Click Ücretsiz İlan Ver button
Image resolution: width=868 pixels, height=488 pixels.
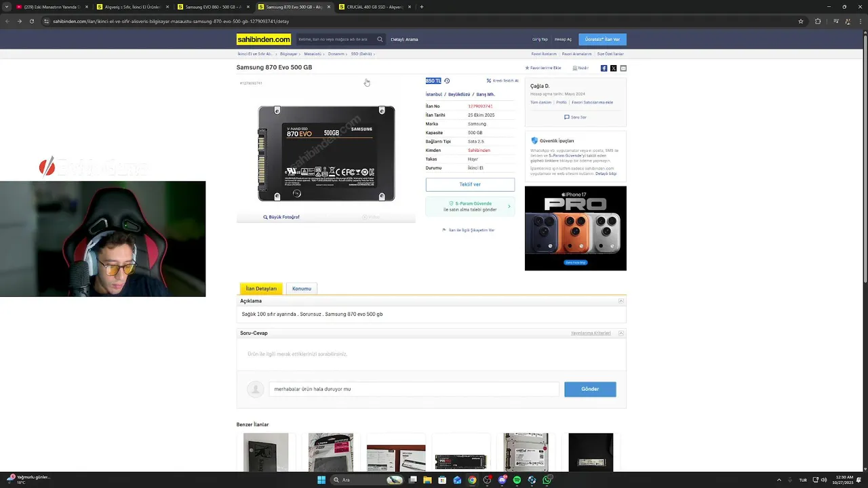pyautogui.click(x=602, y=39)
